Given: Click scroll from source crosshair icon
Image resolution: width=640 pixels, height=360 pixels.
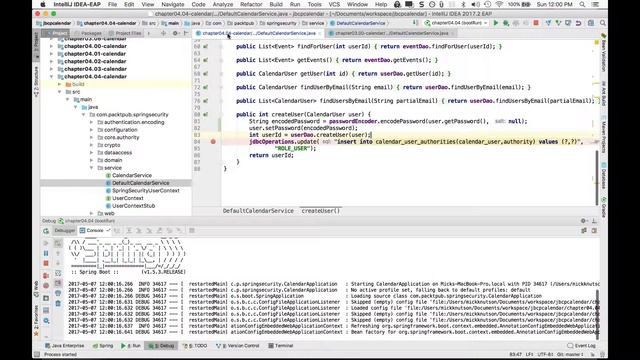Looking at the screenshot, I should [163, 33].
